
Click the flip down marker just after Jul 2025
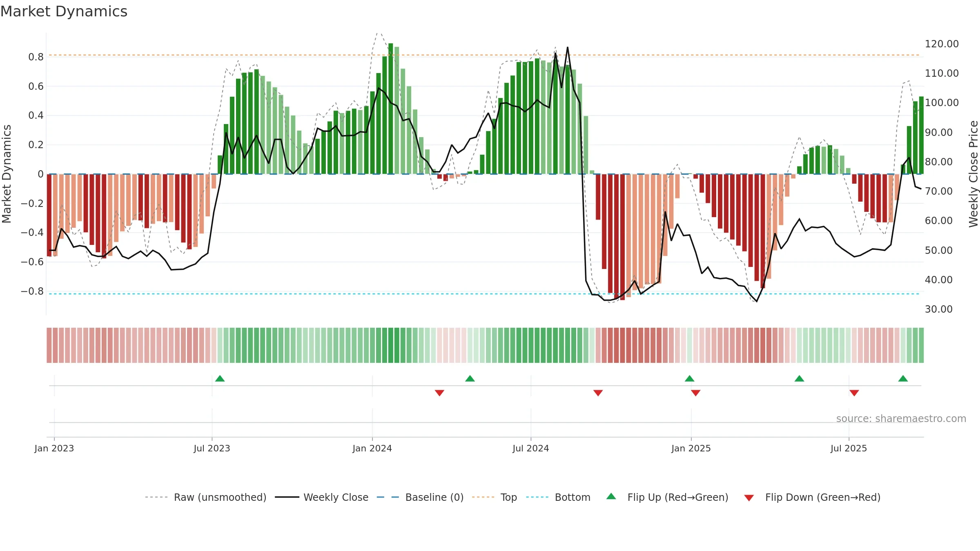854,393
